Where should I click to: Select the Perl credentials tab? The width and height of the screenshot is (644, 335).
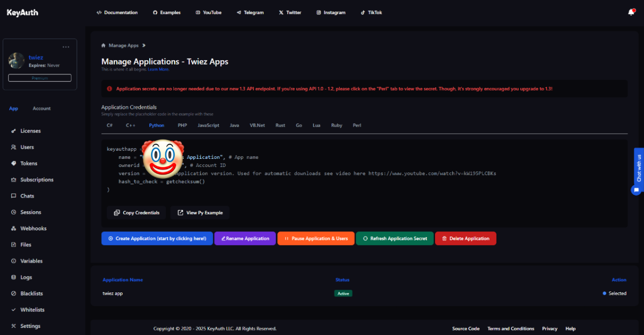357,125
